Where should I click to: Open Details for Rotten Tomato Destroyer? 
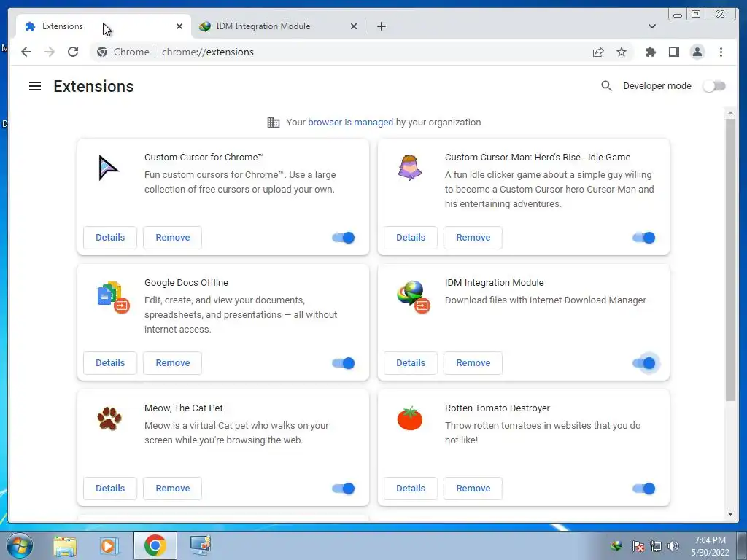click(411, 489)
